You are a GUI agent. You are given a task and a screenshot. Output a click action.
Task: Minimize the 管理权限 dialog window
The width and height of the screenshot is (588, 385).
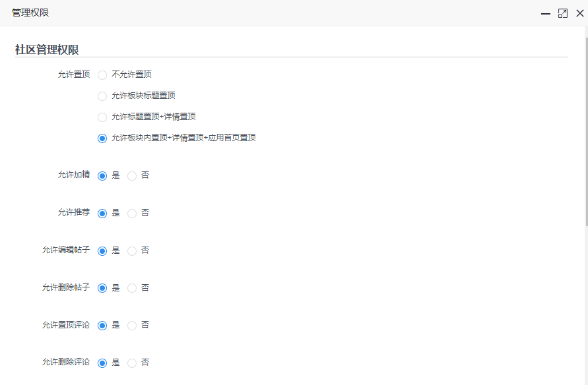point(546,13)
